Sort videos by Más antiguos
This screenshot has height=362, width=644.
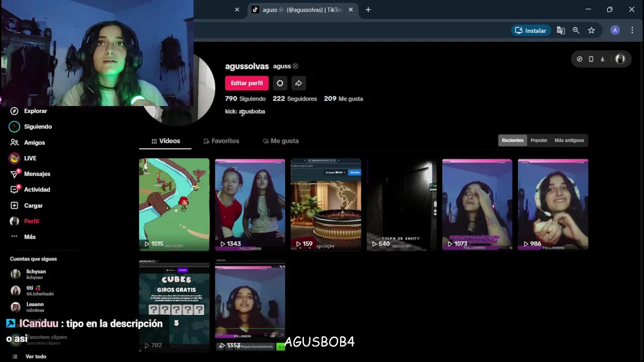click(x=569, y=140)
